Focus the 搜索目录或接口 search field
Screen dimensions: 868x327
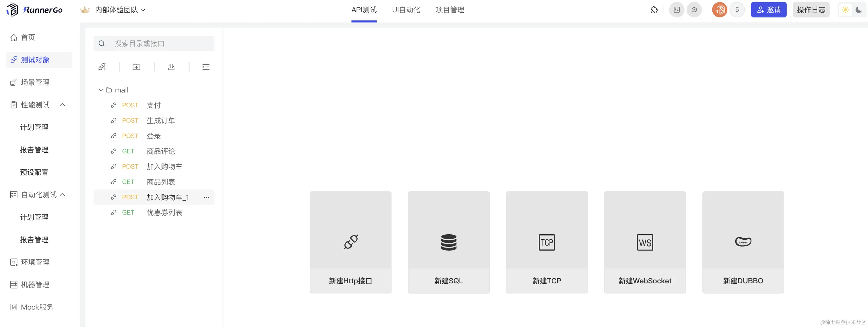(x=158, y=43)
